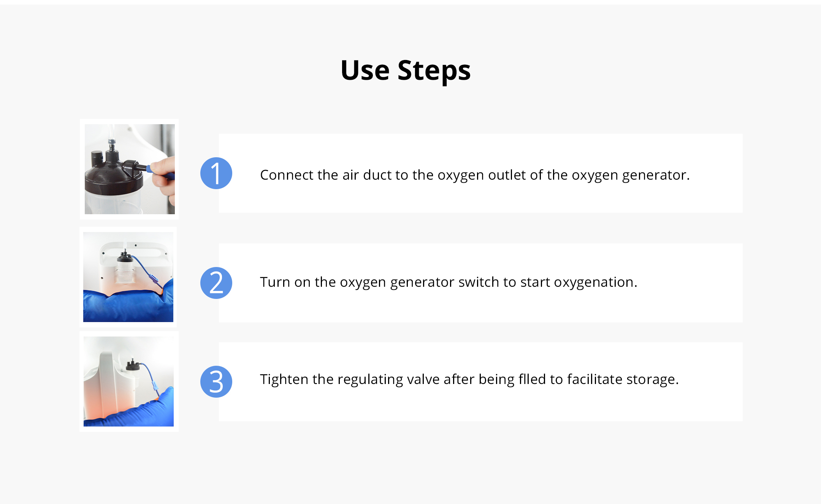Image resolution: width=821 pixels, height=504 pixels.
Task: Click the word "Use" in the title
Action: 365,71
